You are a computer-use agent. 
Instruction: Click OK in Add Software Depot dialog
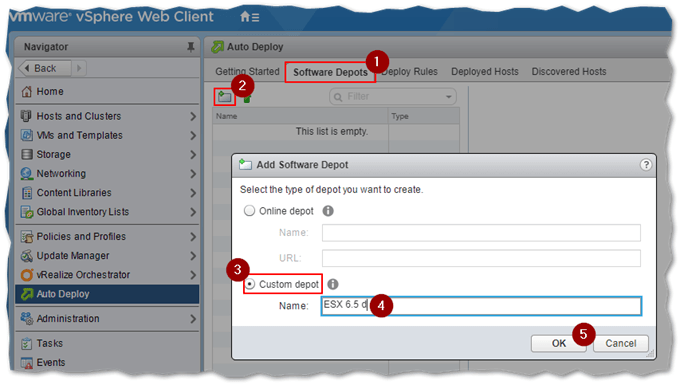tap(559, 343)
